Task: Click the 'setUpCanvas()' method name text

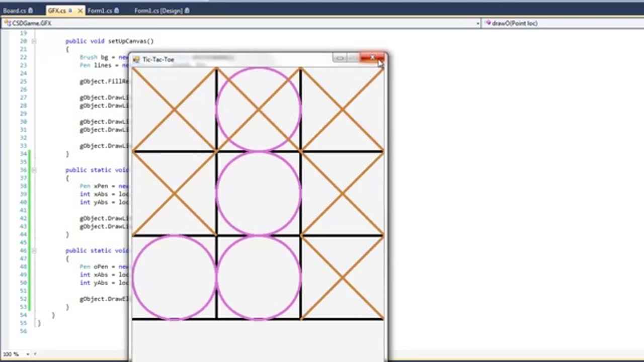Action: [131, 41]
